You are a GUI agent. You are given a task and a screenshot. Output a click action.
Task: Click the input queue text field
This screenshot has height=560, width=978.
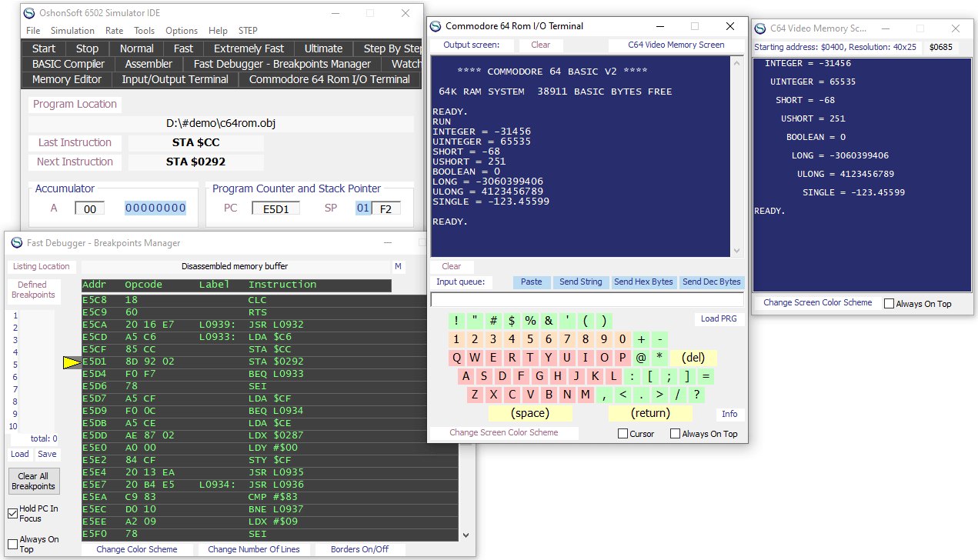tap(587, 300)
